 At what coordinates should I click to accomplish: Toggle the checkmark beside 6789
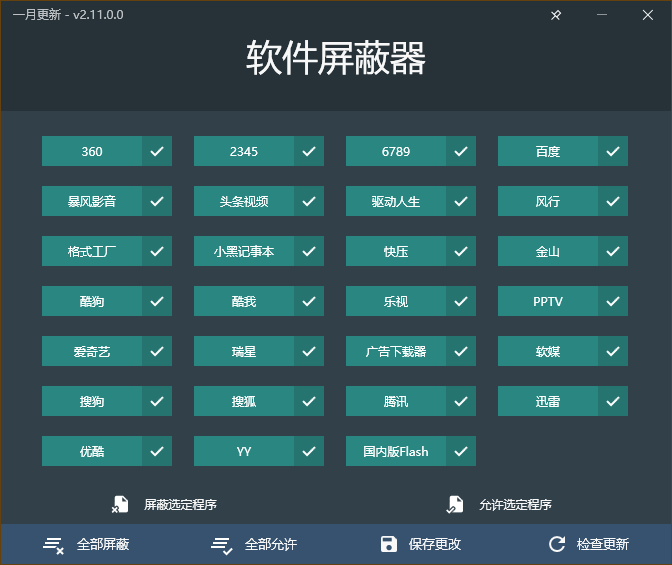tap(461, 151)
